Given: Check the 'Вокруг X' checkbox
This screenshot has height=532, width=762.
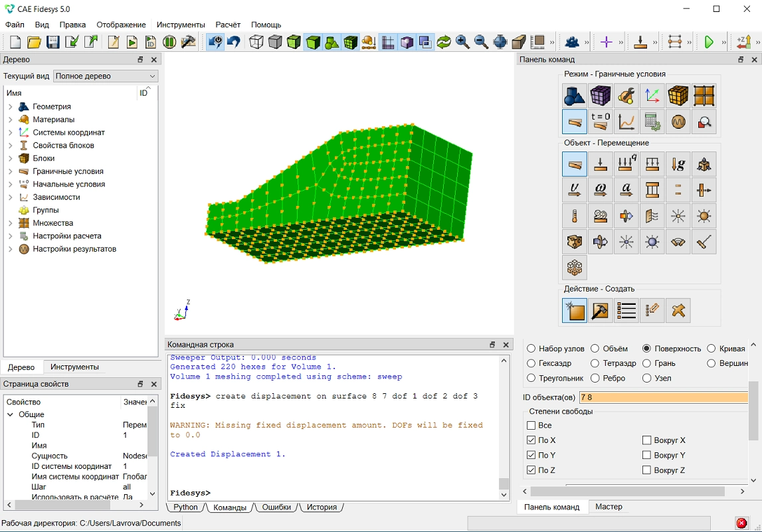Looking at the screenshot, I should (x=647, y=440).
